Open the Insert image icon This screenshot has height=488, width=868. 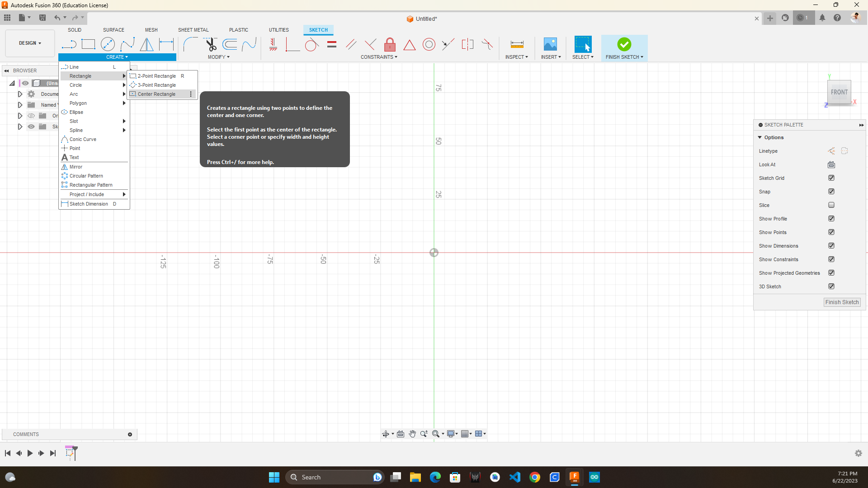click(x=550, y=44)
